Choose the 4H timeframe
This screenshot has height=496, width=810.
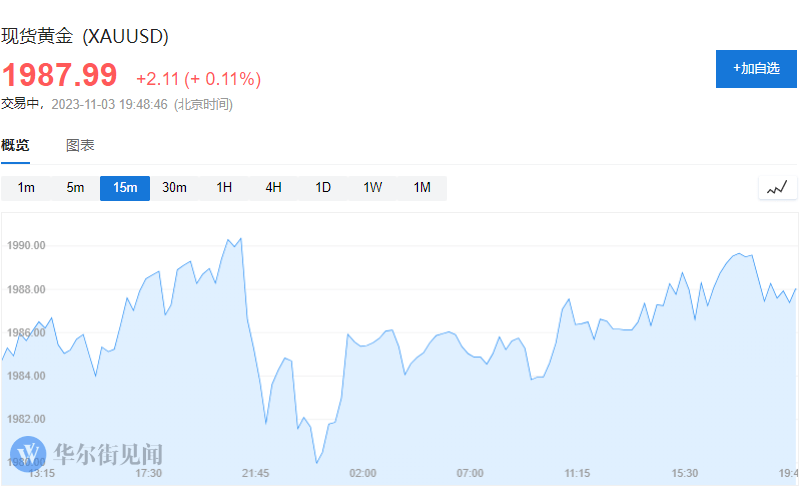click(x=273, y=188)
